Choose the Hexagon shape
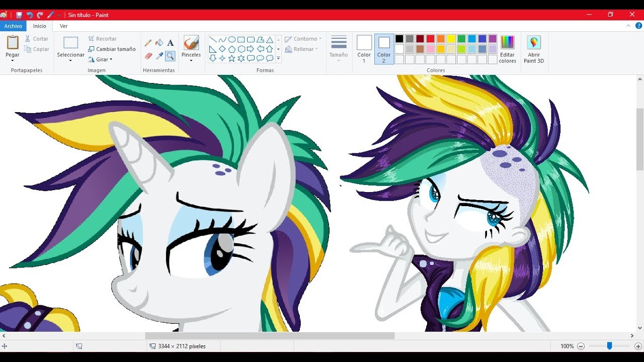644x362 pixels. (x=241, y=49)
